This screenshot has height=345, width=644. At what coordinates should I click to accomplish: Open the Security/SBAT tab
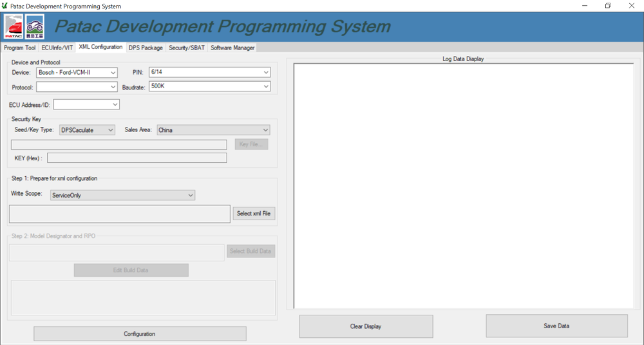point(187,48)
